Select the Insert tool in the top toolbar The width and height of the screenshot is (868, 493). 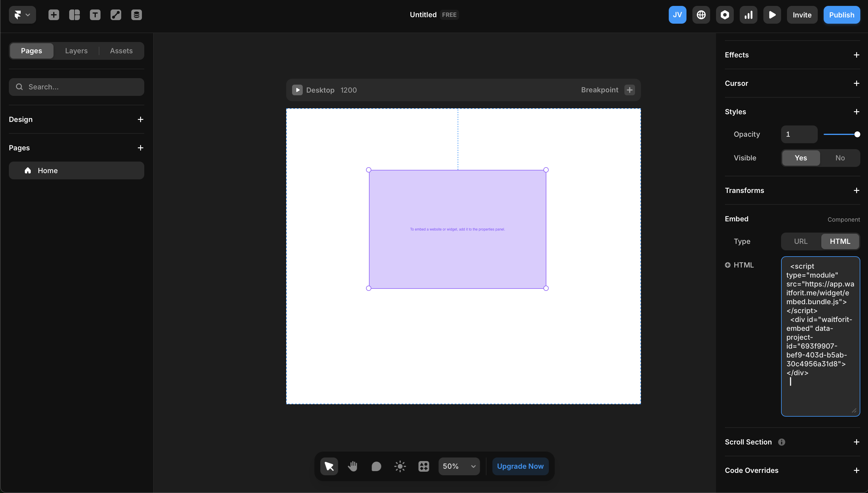click(x=54, y=14)
